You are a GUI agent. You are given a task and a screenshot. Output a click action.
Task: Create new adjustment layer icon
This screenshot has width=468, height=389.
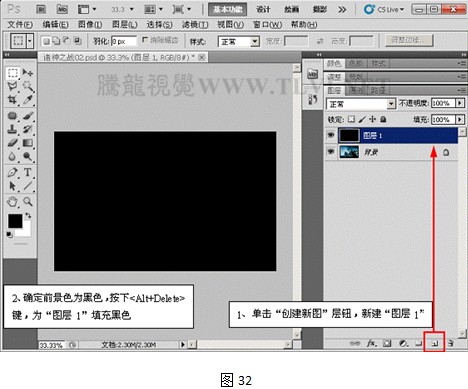(403, 343)
